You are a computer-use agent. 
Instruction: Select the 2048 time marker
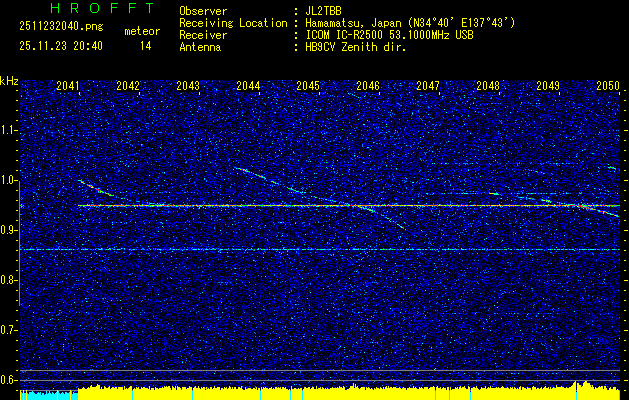[x=488, y=87]
